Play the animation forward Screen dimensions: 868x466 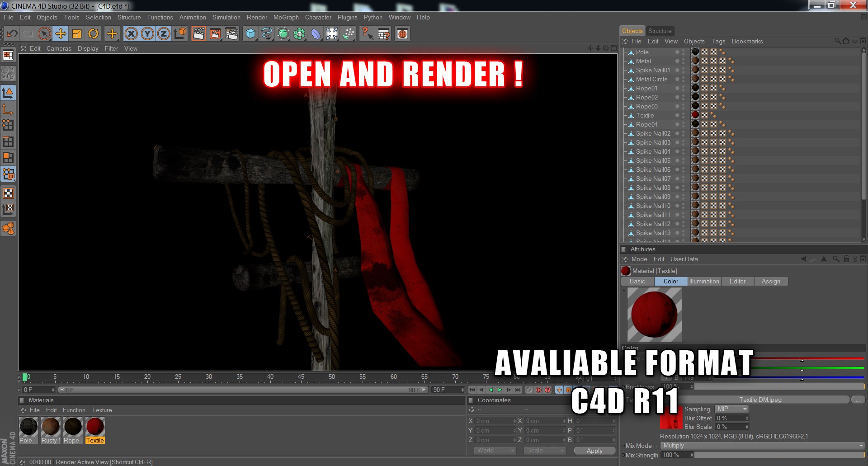(x=500, y=390)
